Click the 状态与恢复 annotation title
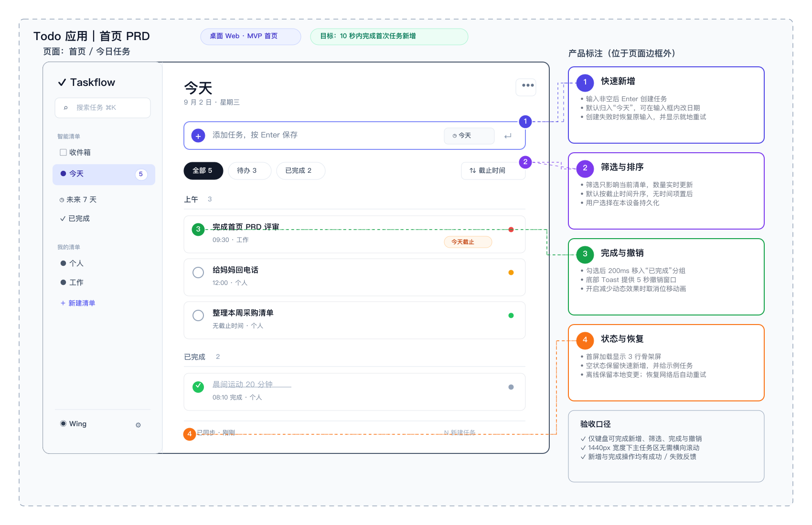The width and height of the screenshot is (812, 525). pyautogui.click(x=622, y=339)
